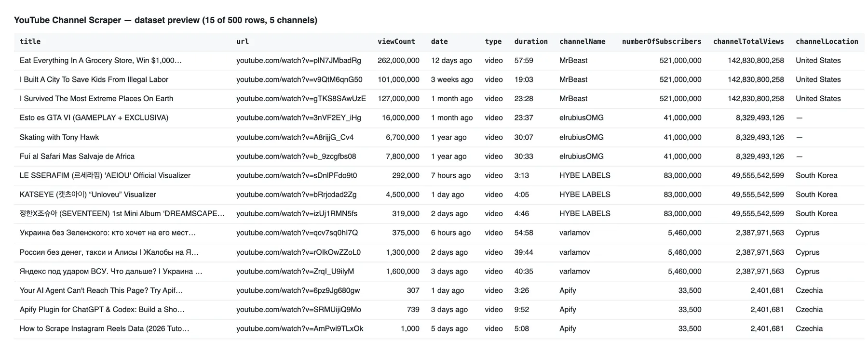This screenshot has width=868, height=353.
Task: Open url youtube.com/watch?v=A8rijjG_Cv4
Action: coord(295,137)
